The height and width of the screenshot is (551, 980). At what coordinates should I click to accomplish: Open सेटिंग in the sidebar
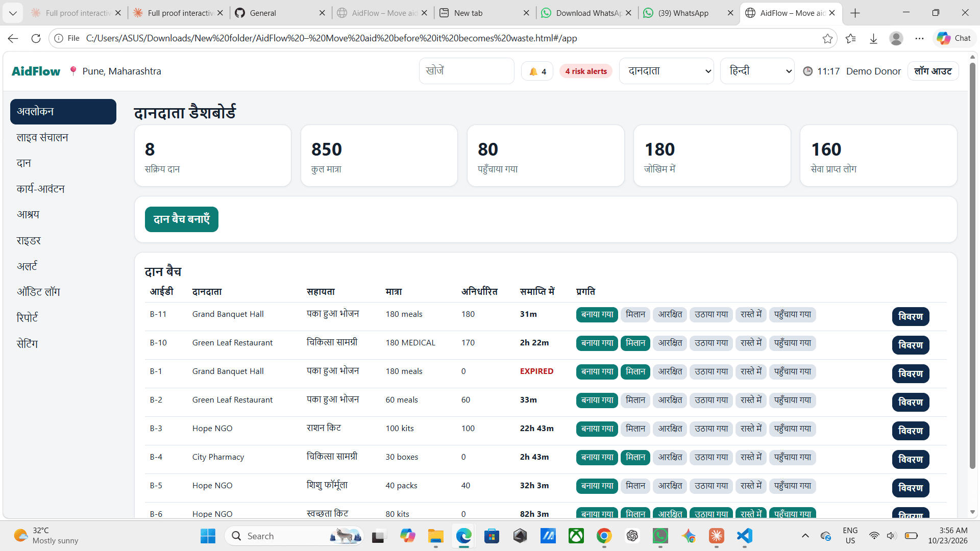click(x=63, y=344)
